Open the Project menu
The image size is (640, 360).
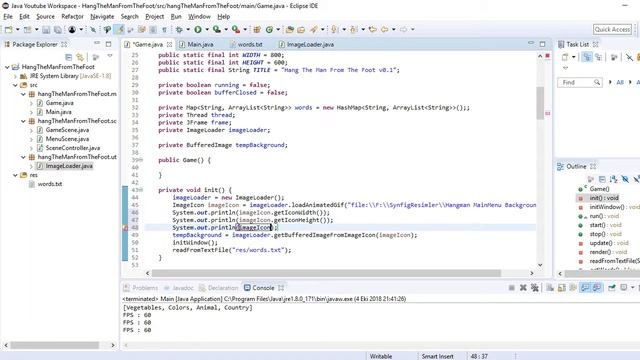pos(155,16)
